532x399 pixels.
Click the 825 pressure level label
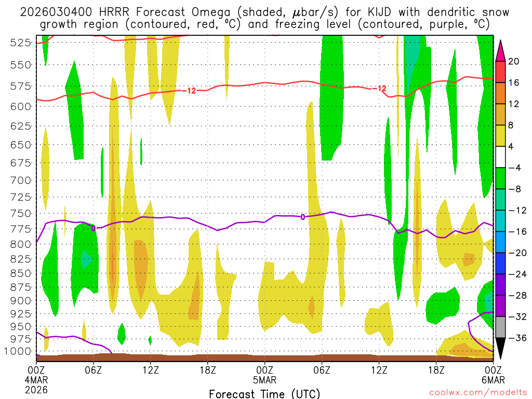point(21,259)
